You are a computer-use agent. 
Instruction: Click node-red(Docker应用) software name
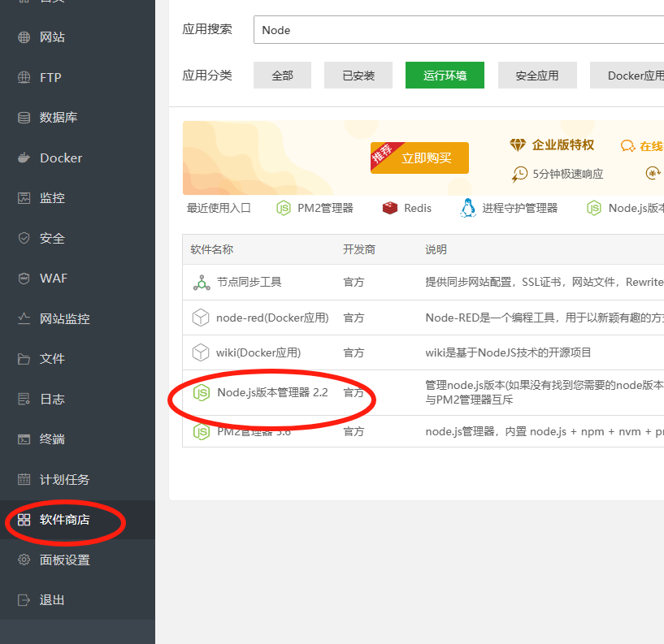click(272, 318)
